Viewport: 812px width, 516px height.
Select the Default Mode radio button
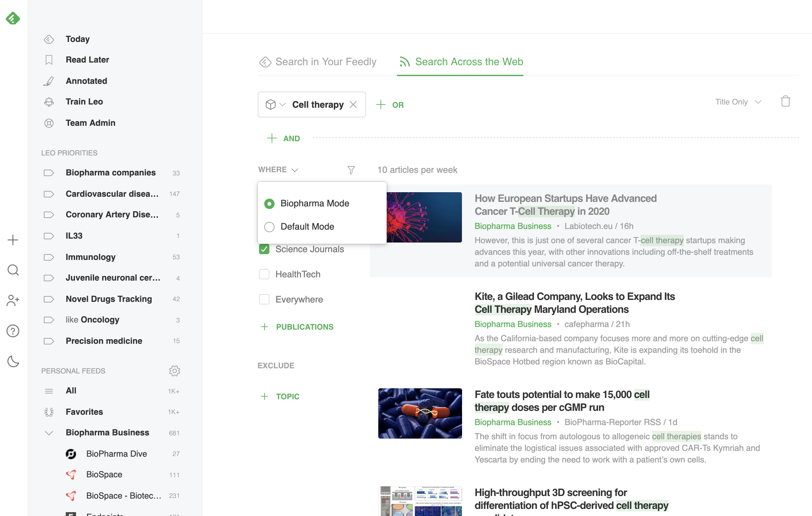point(269,227)
